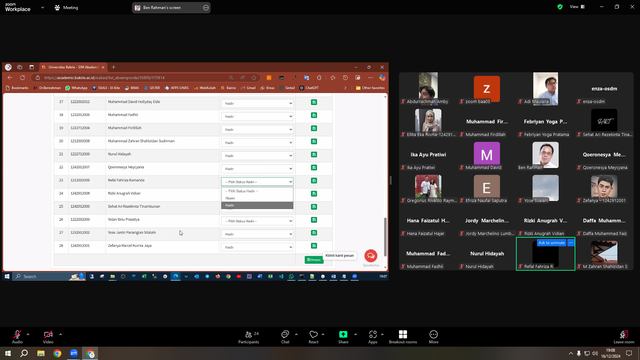The height and width of the screenshot is (360, 640).
Task: Click green save icon for Nolan Ibnu
Action: pos(314,220)
